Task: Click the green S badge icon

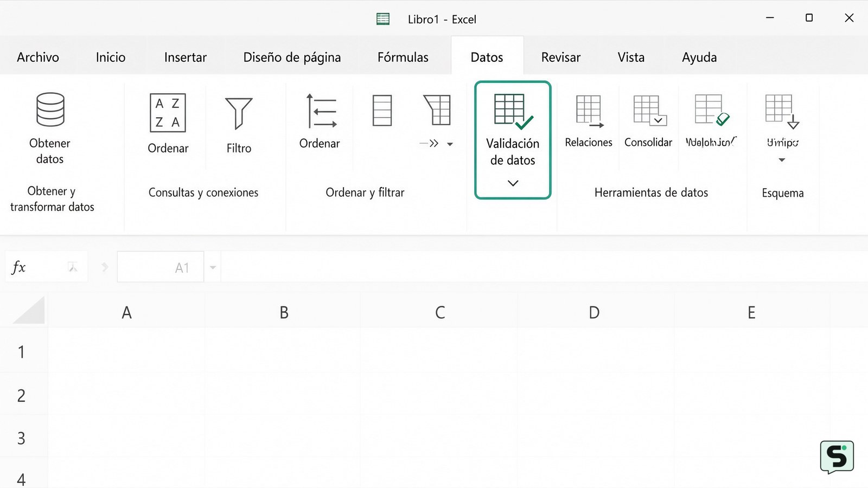Action: coord(837,457)
